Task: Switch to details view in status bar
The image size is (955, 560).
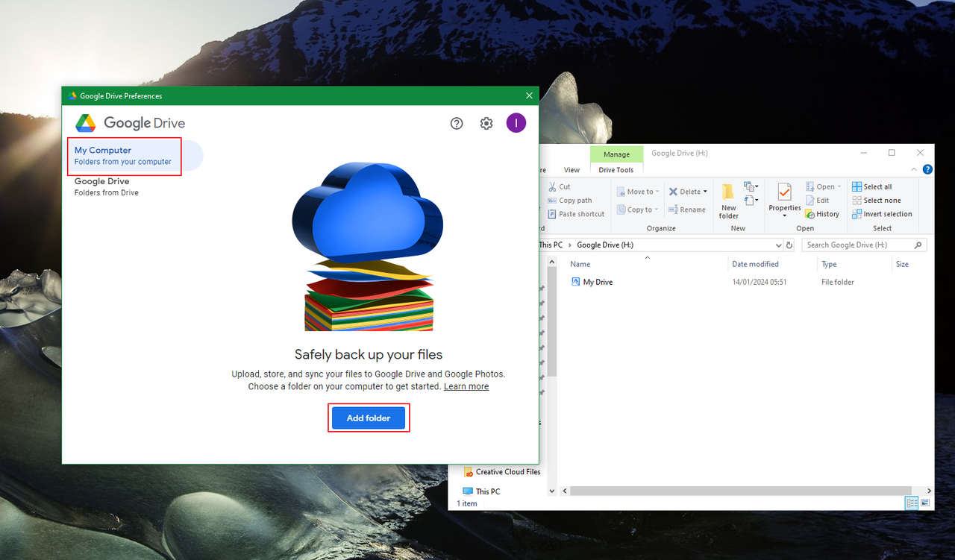Action: 911,503
